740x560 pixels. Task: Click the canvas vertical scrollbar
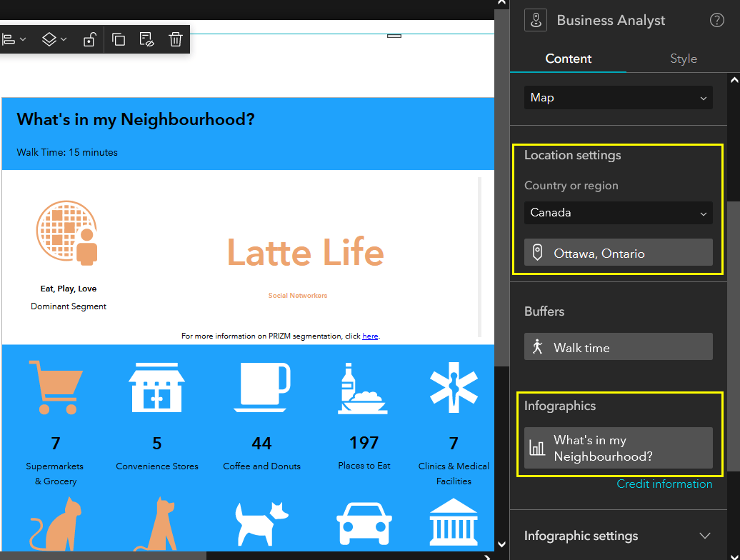coord(501,187)
